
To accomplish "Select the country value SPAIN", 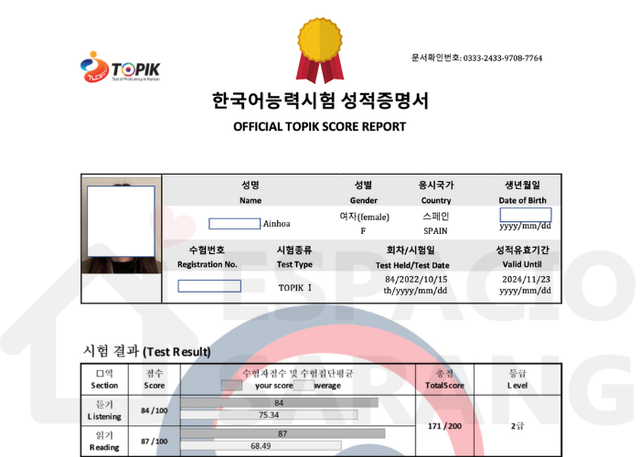I will (x=436, y=231).
